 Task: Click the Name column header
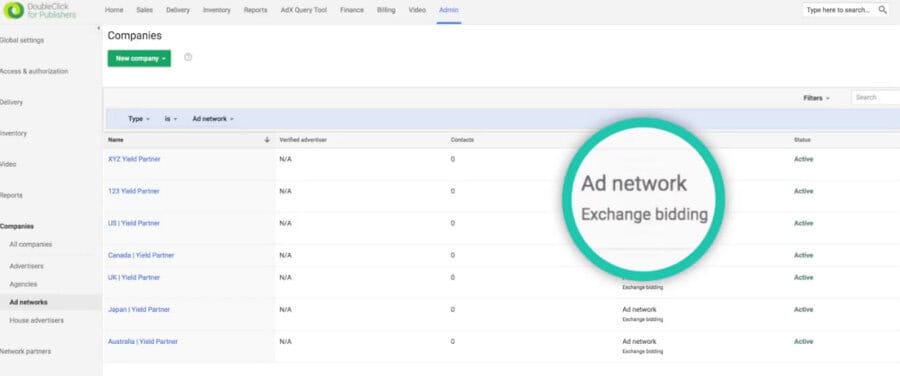116,139
